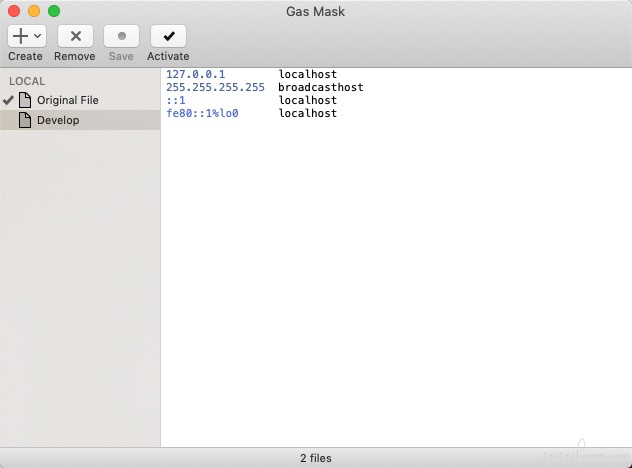Click the LOCAL group header
The image size is (632, 468).
tap(27, 81)
